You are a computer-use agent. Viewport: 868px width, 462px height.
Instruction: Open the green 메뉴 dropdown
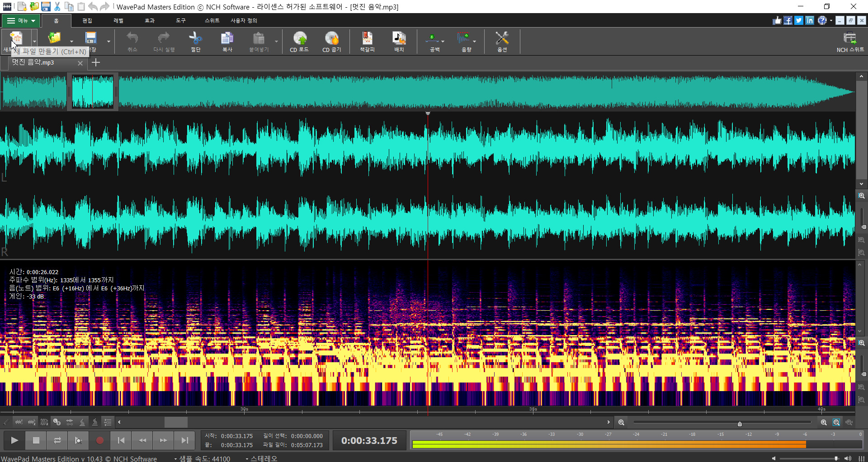pyautogui.click(x=21, y=20)
